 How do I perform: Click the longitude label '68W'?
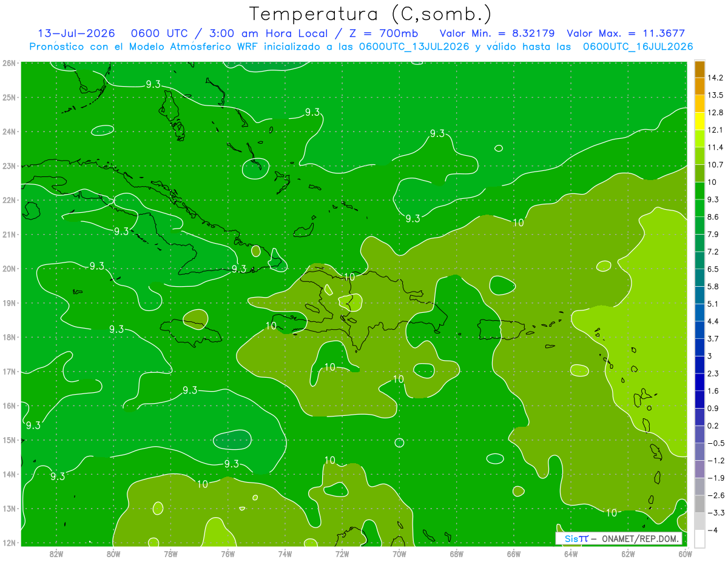click(457, 554)
